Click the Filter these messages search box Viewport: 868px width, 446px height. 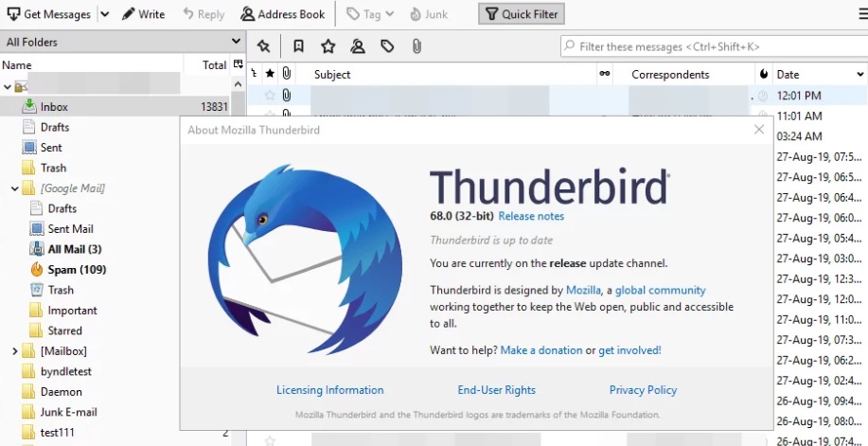coord(714,46)
